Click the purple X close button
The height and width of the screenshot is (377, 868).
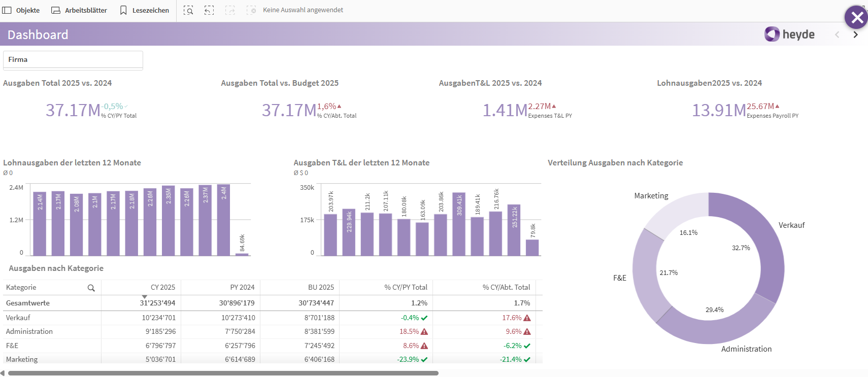pyautogui.click(x=856, y=18)
